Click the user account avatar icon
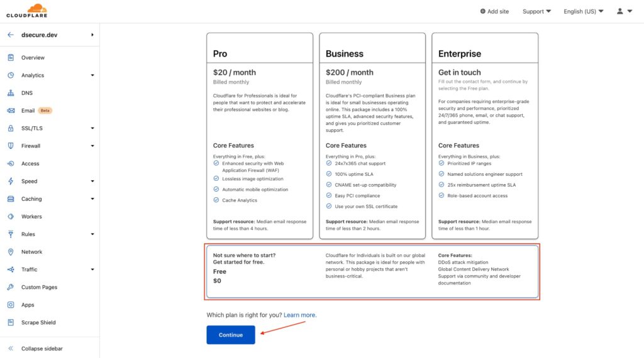 tap(619, 11)
